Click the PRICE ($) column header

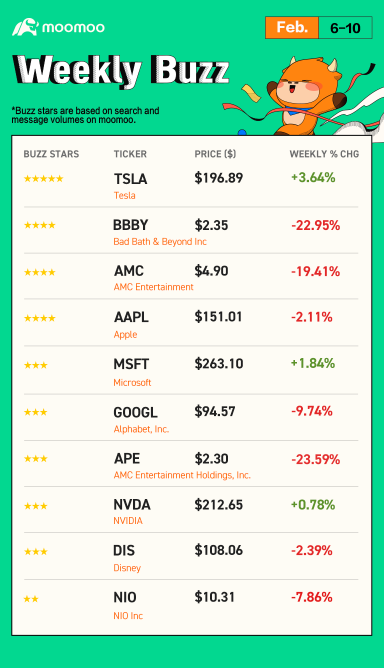pyautogui.click(x=215, y=154)
